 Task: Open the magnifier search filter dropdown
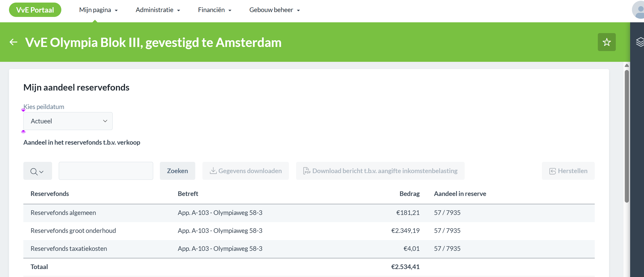[x=37, y=171]
